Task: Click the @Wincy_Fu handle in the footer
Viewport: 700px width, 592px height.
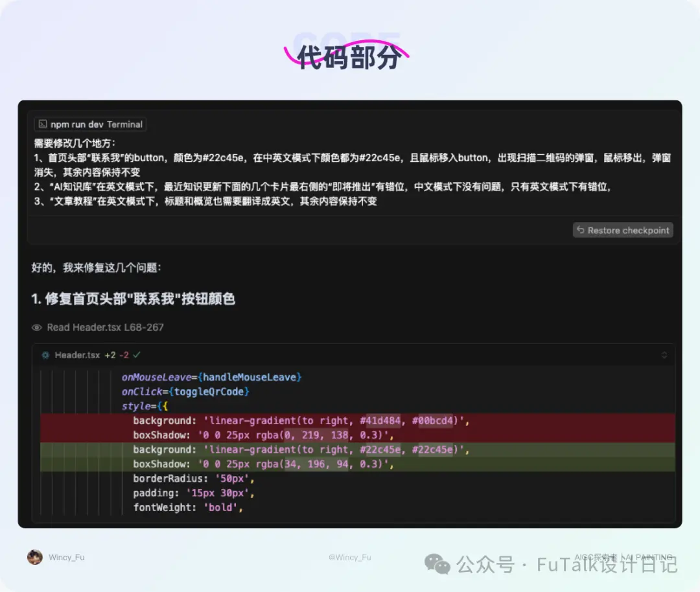Action: 349,557
